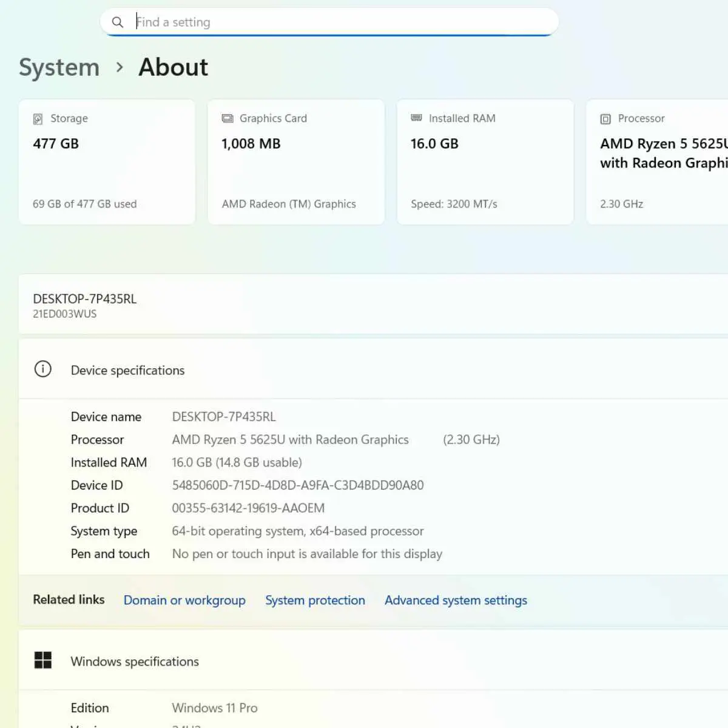Click the DESKTOP-7P435RL device header name
The height and width of the screenshot is (728, 728).
click(85, 298)
